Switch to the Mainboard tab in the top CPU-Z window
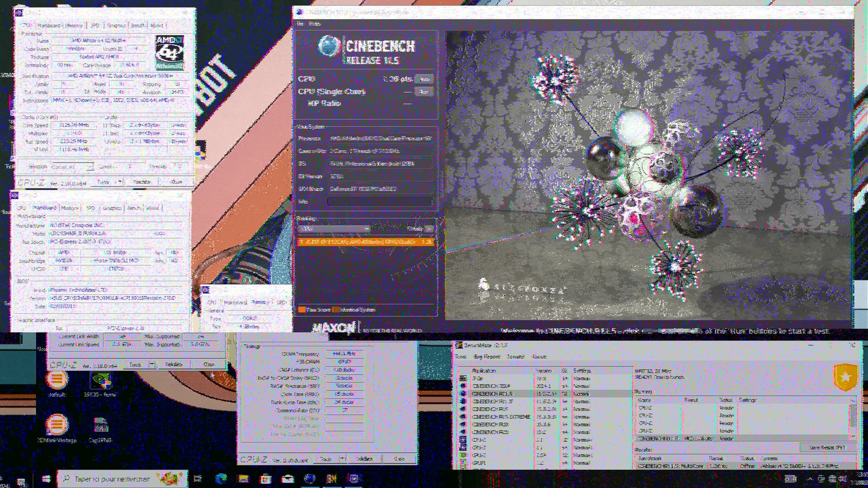Screen dimensions: 868x488 tap(48, 26)
